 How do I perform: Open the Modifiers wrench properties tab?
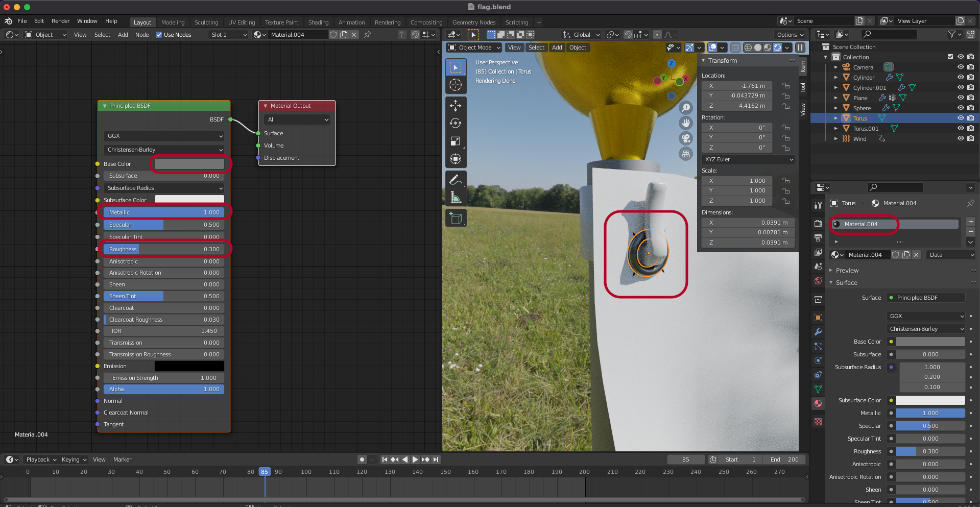[x=818, y=332]
